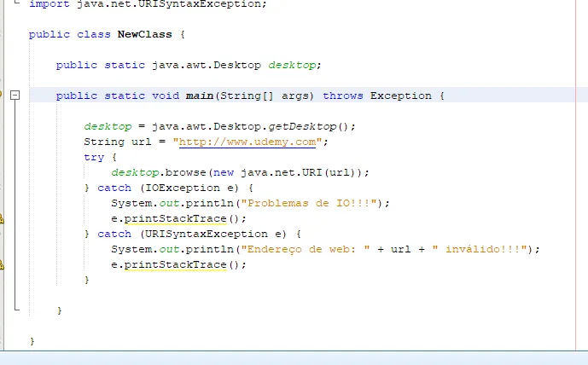Click 'public' before the class keyword
The width and height of the screenshot is (588, 365).
pyautogui.click(x=49, y=34)
